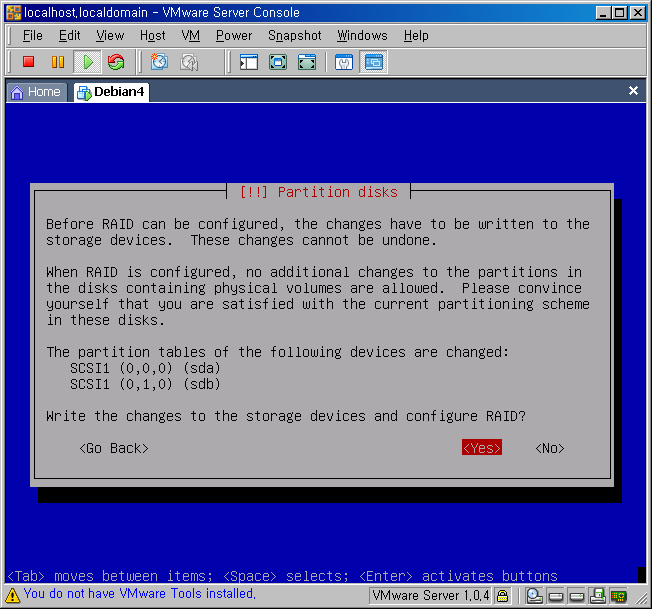Screen dimensions: 652x609
Task: Open the VM menu
Action: click(x=191, y=35)
